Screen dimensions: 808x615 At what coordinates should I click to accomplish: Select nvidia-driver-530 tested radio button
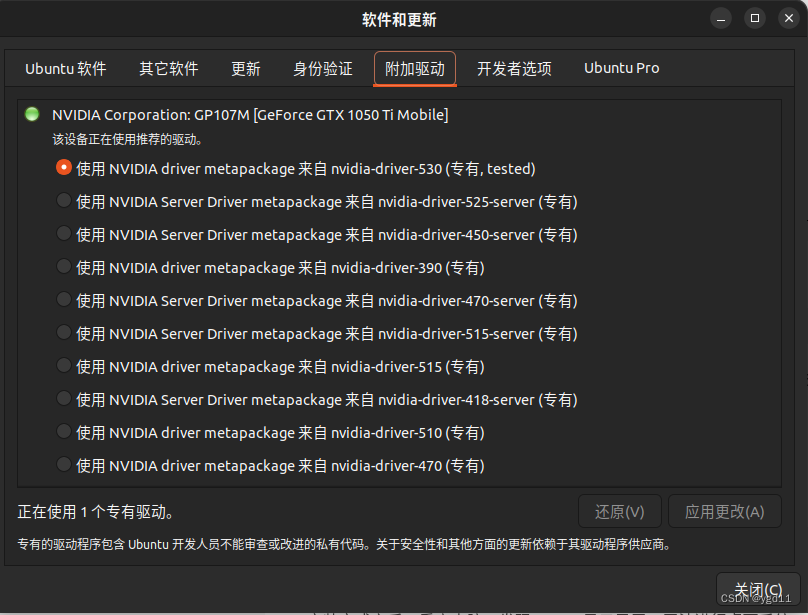click(64, 168)
